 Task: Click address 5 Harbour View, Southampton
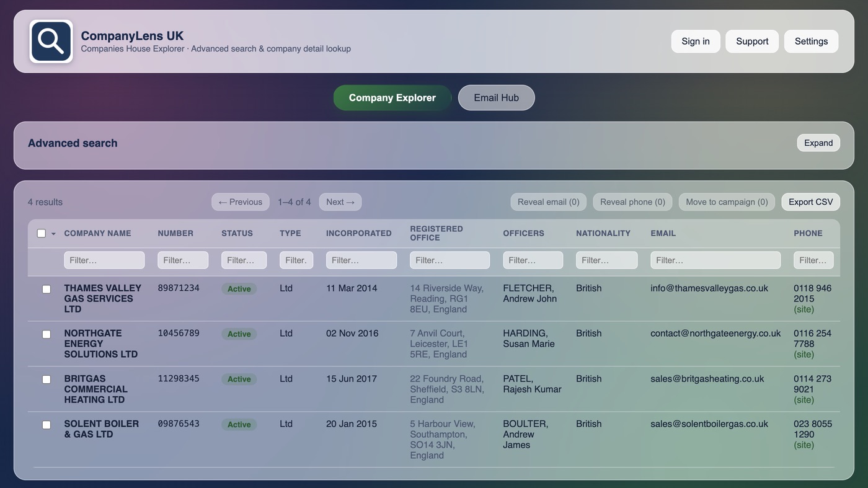[443, 440]
